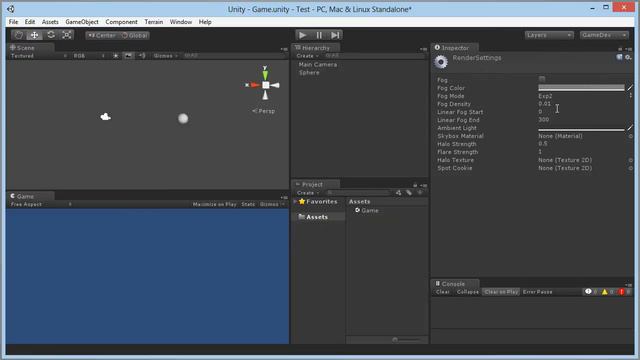This screenshot has height=360, width=640.
Task: Toggle Maximize on Play in Game view
Action: 214,204
